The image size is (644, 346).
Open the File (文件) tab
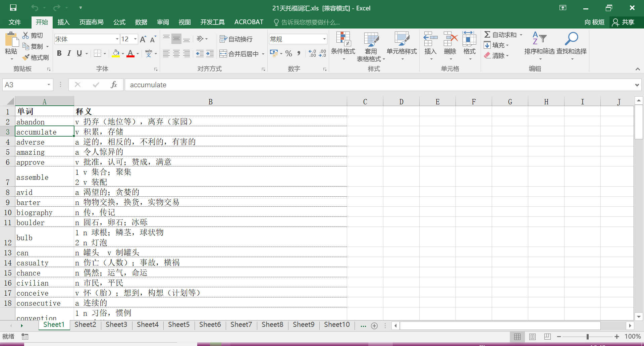pyautogui.click(x=15, y=22)
